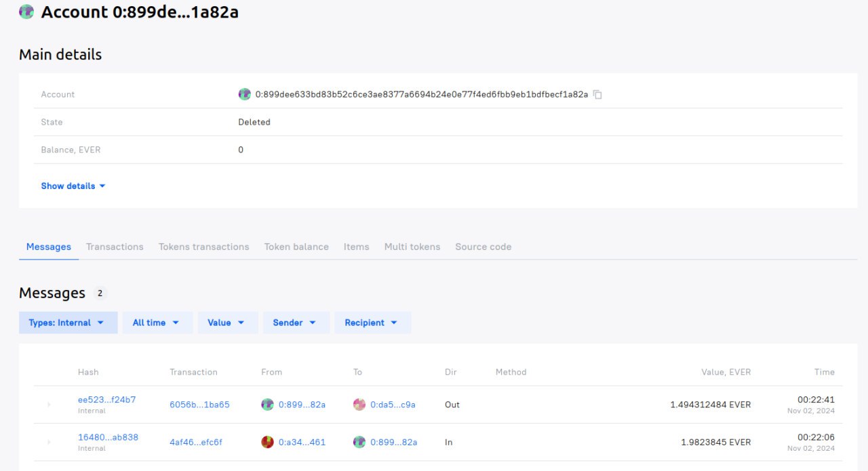Open transaction 6056b...1ba65
Image resolution: width=868 pixels, height=471 pixels.
pyautogui.click(x=199, y=405)
